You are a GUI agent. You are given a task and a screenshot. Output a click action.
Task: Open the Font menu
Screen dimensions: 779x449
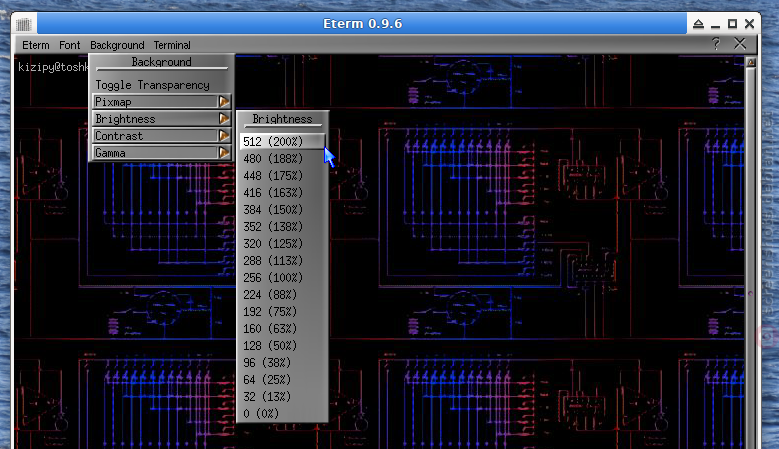[70, 45]
